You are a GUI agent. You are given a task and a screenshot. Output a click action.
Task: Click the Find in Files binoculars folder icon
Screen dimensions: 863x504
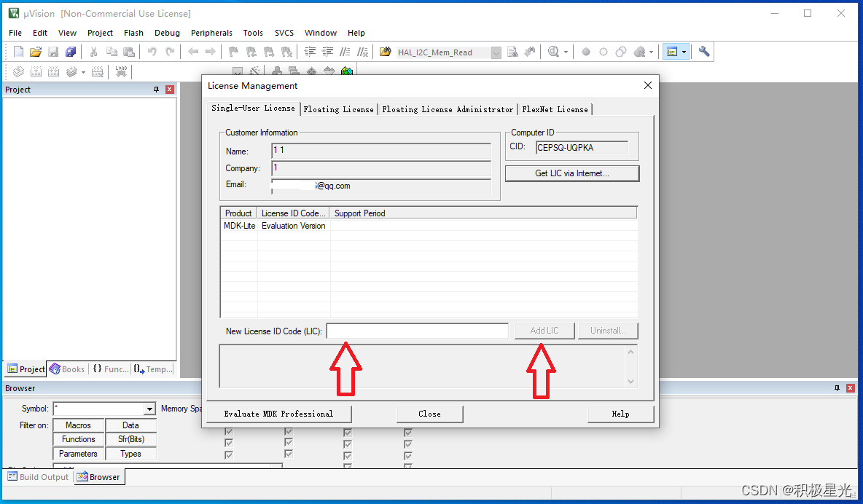386,52
